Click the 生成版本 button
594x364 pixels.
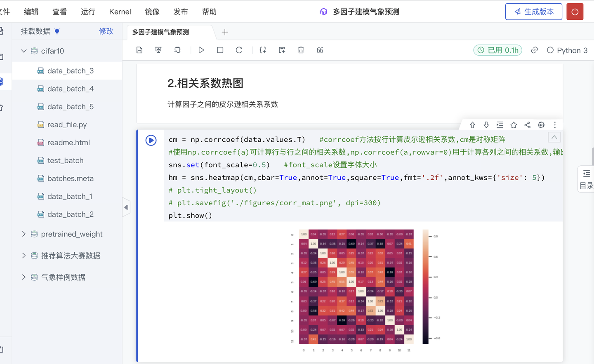pyautogui.click(x=534, y=12)
